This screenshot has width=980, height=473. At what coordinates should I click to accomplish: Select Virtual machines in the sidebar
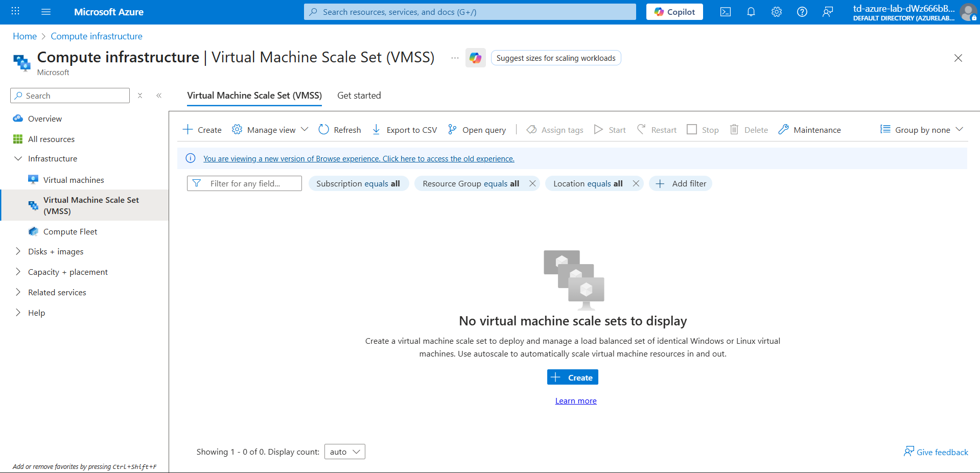tap(74, 180)
